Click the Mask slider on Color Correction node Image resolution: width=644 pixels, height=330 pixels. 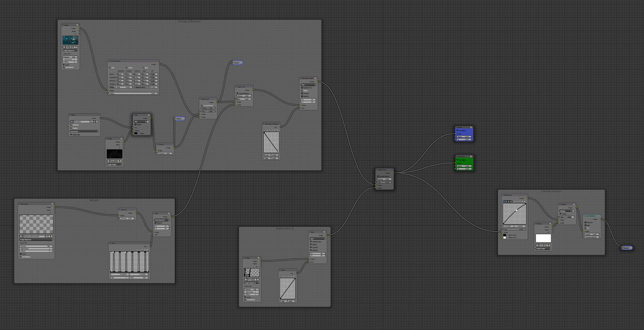coord(133,94)
